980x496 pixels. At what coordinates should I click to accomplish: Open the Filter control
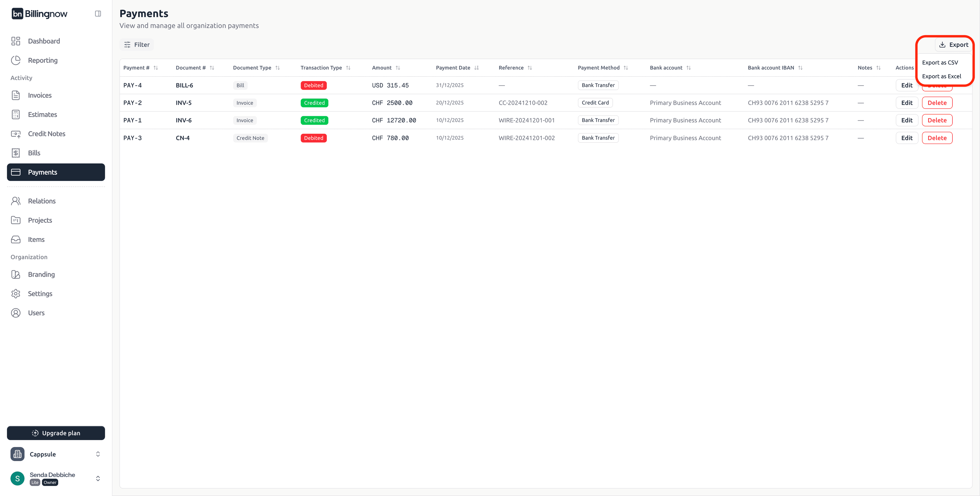[x=137, y=44]
